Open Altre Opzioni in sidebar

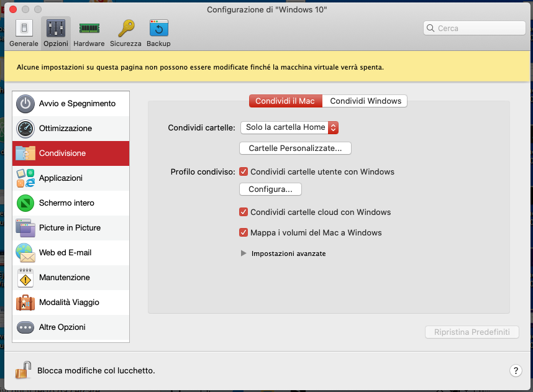click(x=71, y=327)
